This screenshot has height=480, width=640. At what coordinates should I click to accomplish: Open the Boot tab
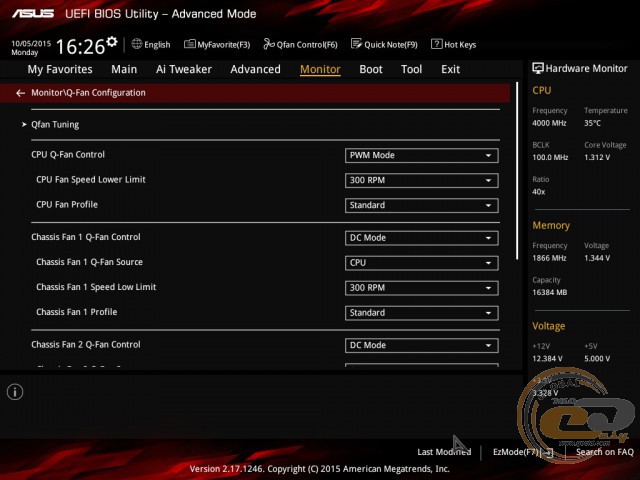371,69
